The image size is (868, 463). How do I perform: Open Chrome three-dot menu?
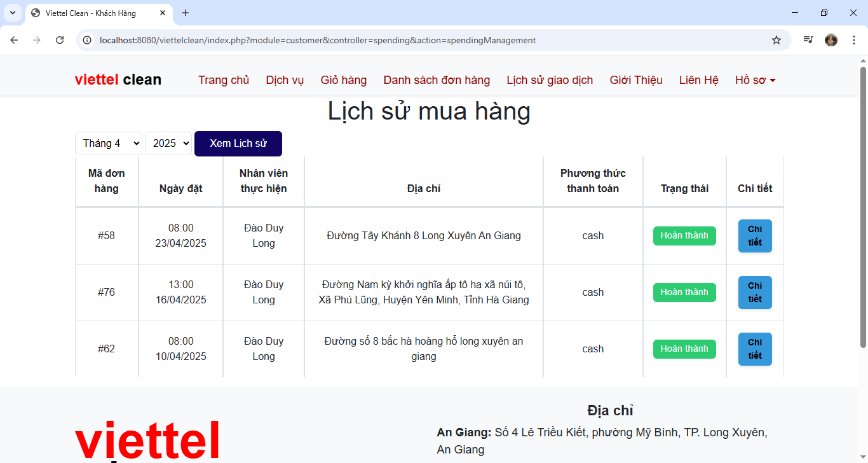[853, 40]
